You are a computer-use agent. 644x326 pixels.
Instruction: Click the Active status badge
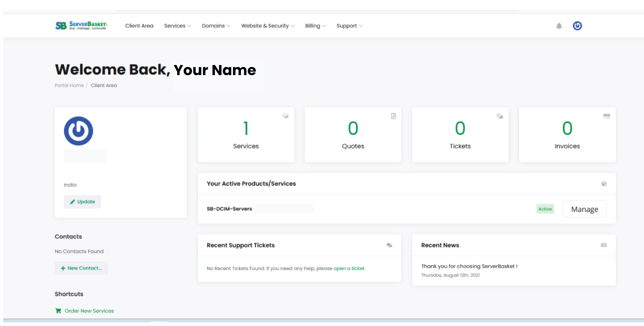pos(545,209)
